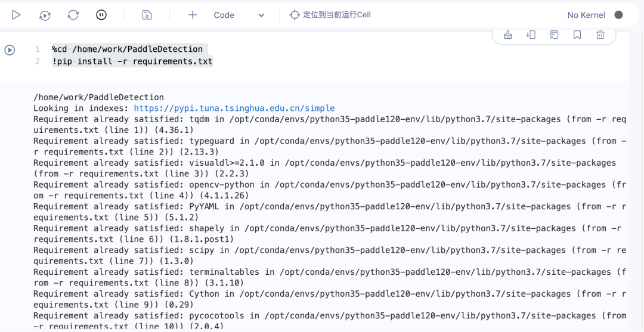Click the restart-and-run-all icon
The width and height of the screenshot is (644, 332).
pyautogui.click(x=45, y=15)
